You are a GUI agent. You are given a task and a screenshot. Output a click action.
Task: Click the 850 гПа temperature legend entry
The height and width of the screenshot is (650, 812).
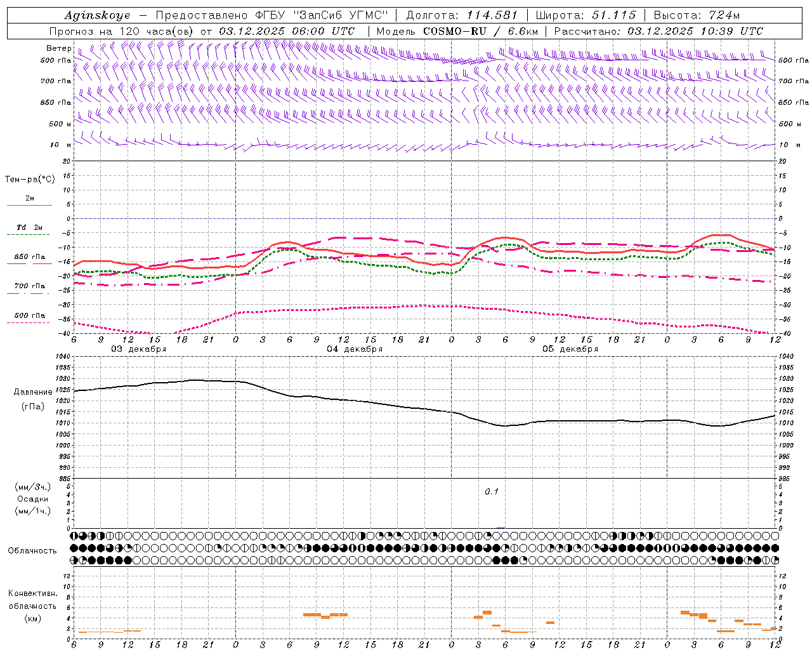[x=29, y=257]
